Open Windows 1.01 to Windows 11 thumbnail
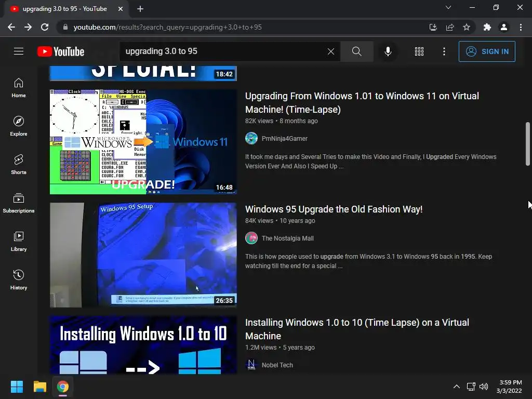The height and width of the screenshot is (399, 532). coord(143,142)
